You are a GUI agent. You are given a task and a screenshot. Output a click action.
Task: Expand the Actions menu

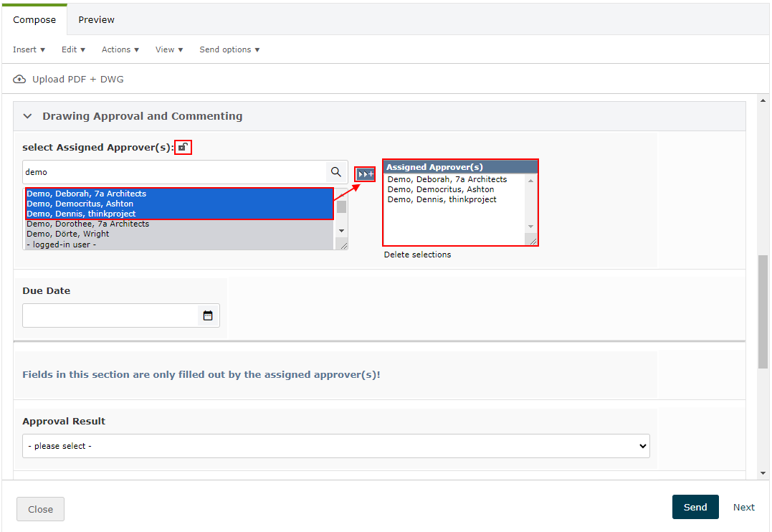tap(120, 49)
